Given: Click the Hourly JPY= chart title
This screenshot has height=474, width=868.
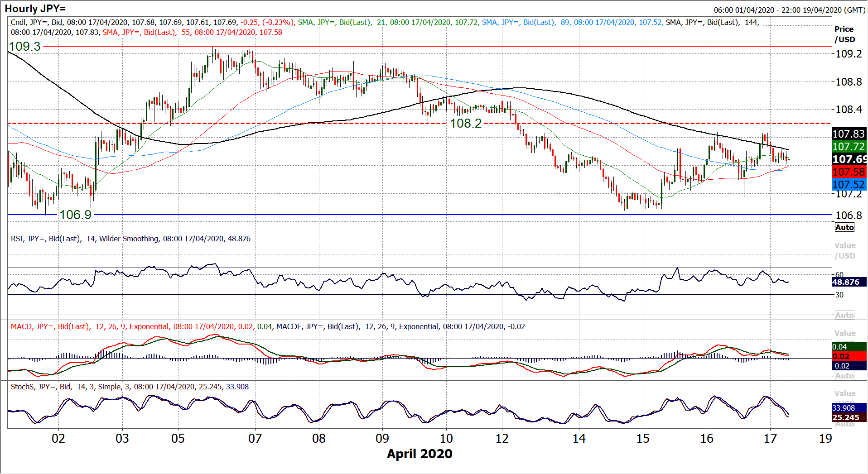Looking at the screenshot, I should point(35,9).
